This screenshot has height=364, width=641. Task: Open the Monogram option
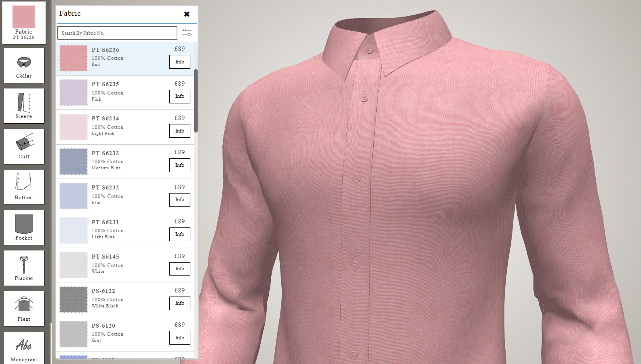[x=24, y=348]
